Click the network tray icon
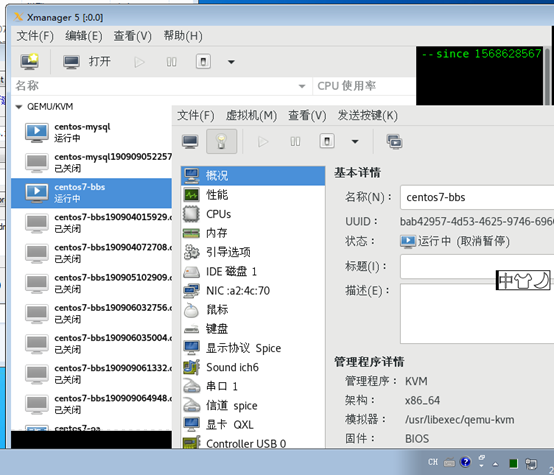 coord(531,463)
